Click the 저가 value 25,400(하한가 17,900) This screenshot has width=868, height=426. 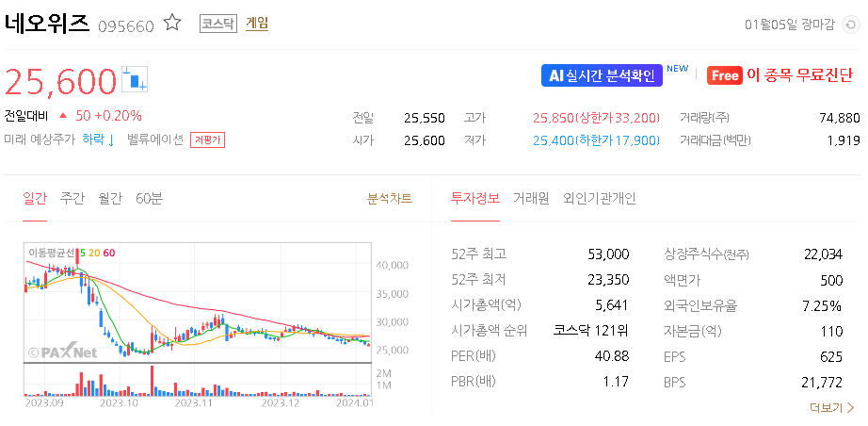[597, 140]
